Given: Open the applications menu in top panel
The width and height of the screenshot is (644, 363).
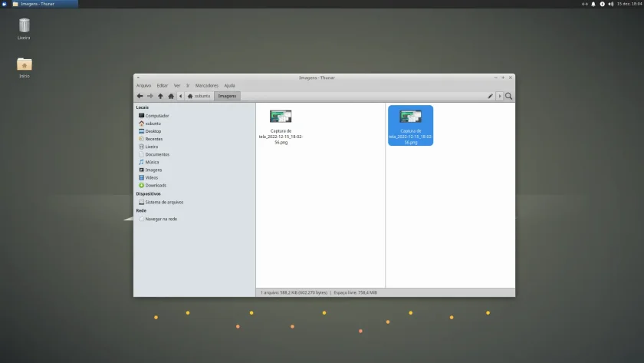Looking at the screenshot, I should pos(5,4).
